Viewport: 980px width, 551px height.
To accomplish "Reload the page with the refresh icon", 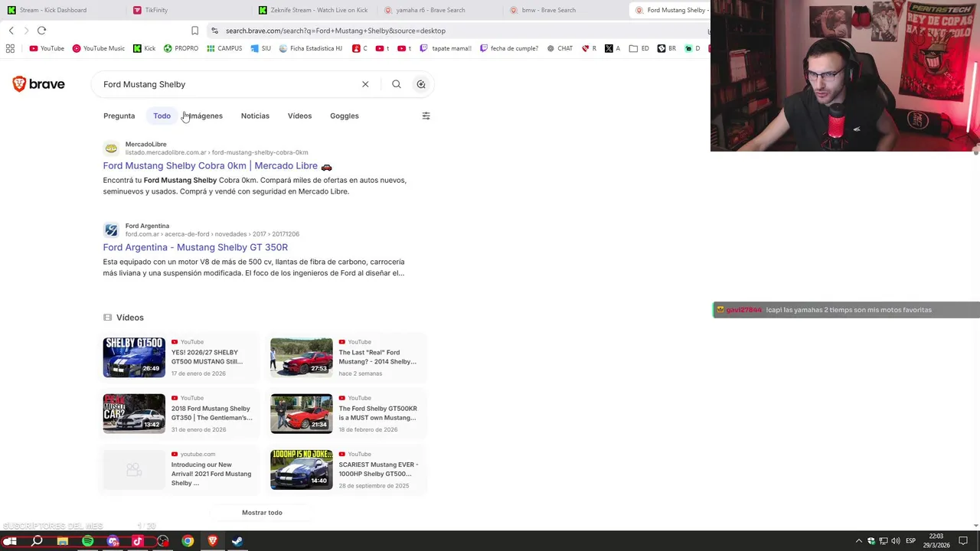I will (41, 31).
